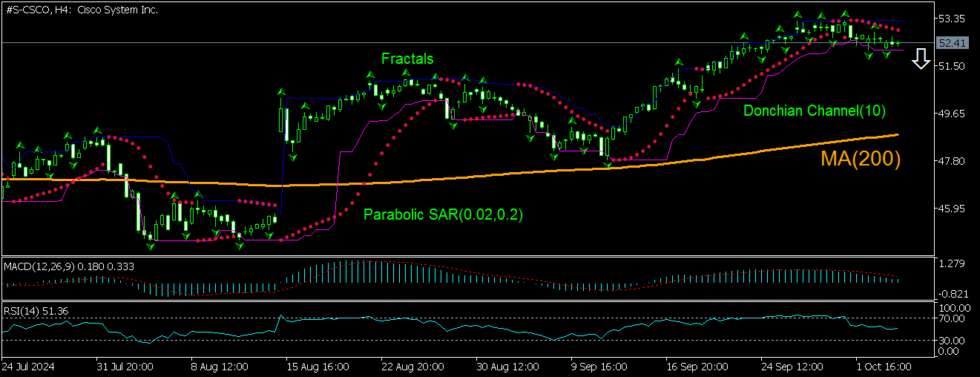Click the 24 Jul 2024 date label

[x=28, y=367]
